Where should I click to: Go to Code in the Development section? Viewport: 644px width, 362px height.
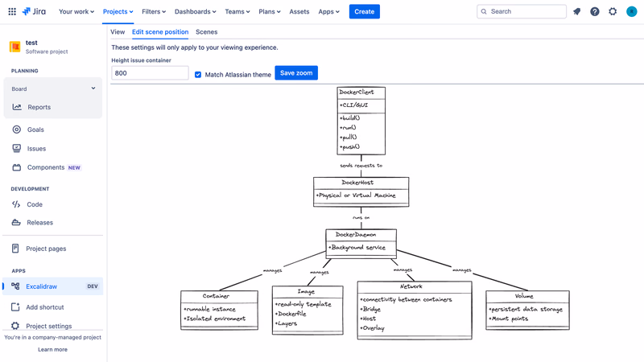35,204
